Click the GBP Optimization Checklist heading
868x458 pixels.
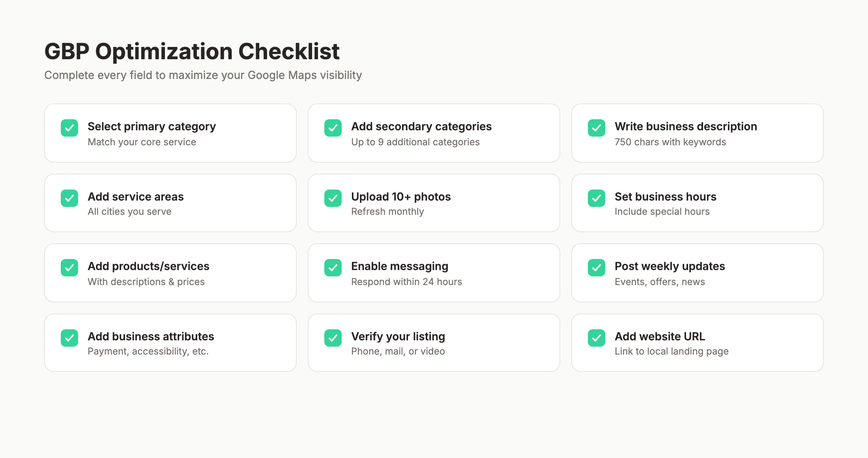click(x=192, y=51)
